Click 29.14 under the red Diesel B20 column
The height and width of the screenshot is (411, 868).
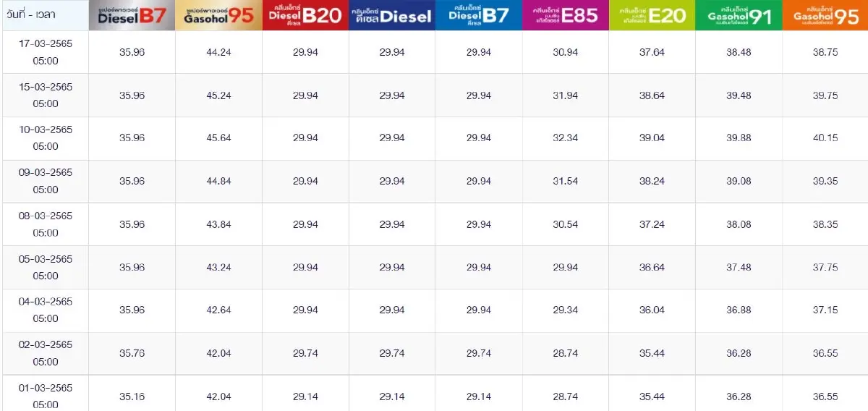click(305, 396)
